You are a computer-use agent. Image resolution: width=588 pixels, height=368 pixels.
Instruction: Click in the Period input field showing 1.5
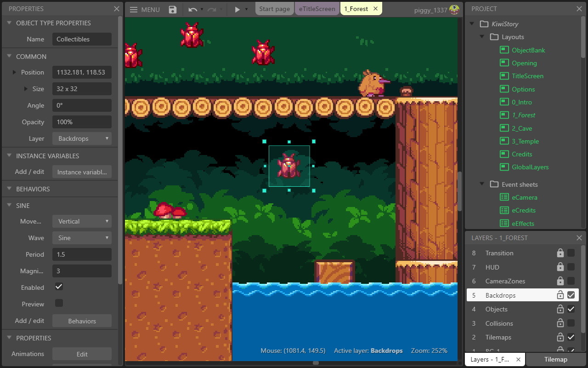pos(82,254)
